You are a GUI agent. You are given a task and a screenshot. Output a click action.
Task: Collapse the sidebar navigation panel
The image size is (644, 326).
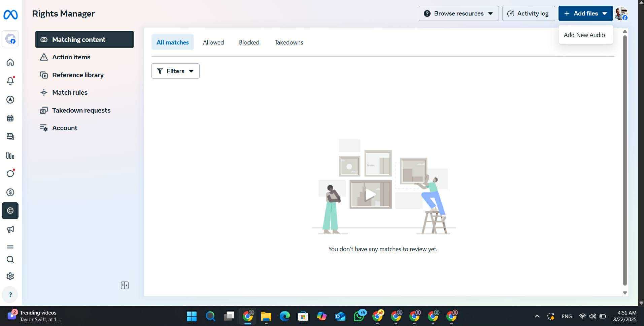(x=125, y=286)
